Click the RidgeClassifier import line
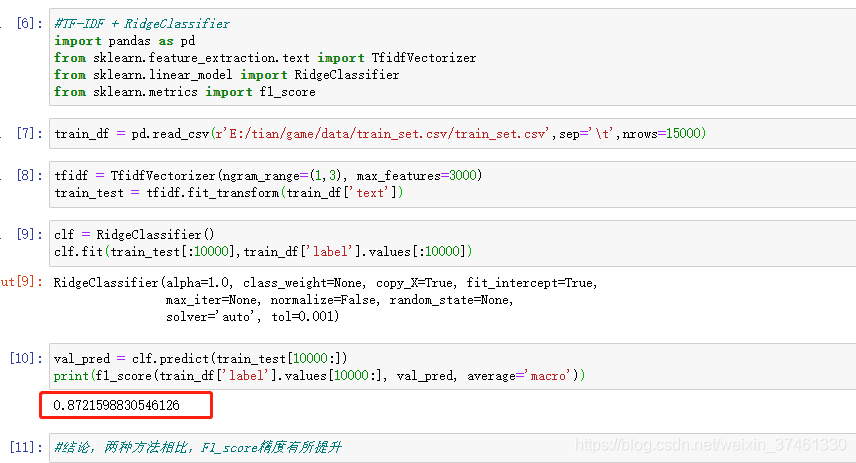Image resolution: width=856 pixels, height=463 pixels. pyautogui.click(x=227, y=75)
